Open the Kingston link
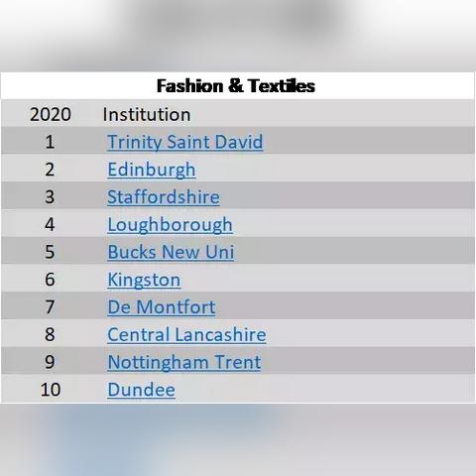Image resolution: width=476 pixels, height=476 pixels. [144, 280]
